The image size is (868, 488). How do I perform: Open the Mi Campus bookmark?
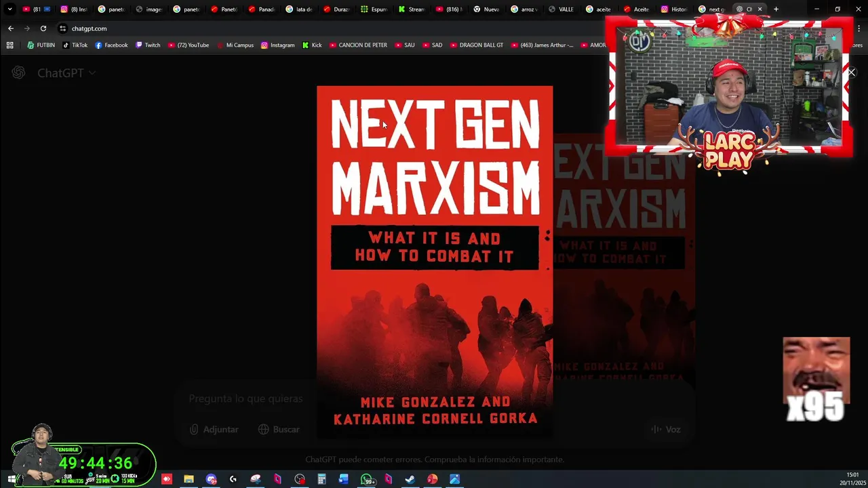point(235,45)
